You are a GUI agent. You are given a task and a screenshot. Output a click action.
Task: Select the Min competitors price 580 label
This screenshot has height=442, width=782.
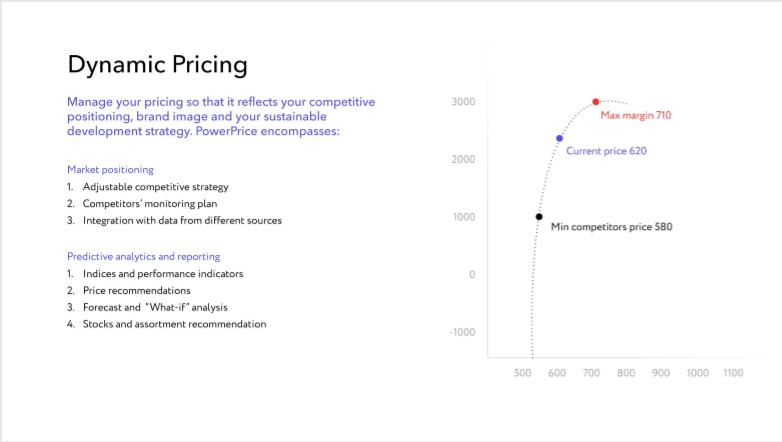[x=611, y=226]
